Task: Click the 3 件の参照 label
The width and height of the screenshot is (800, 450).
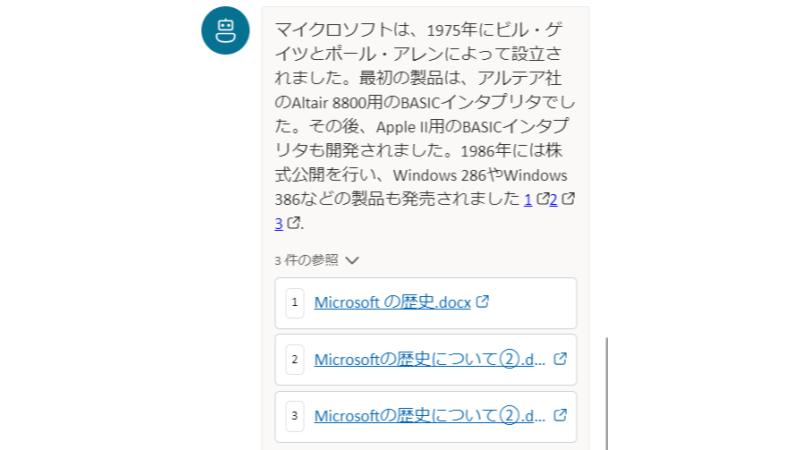Action: (306, 260)
